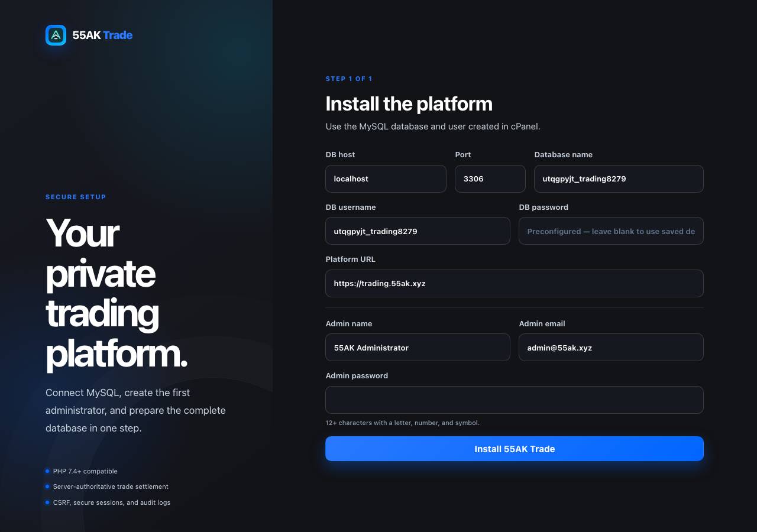The height and width of the screenshot is (532, 757).
Task: Click the '12+ characters' password hint
Action: point(402,423)
